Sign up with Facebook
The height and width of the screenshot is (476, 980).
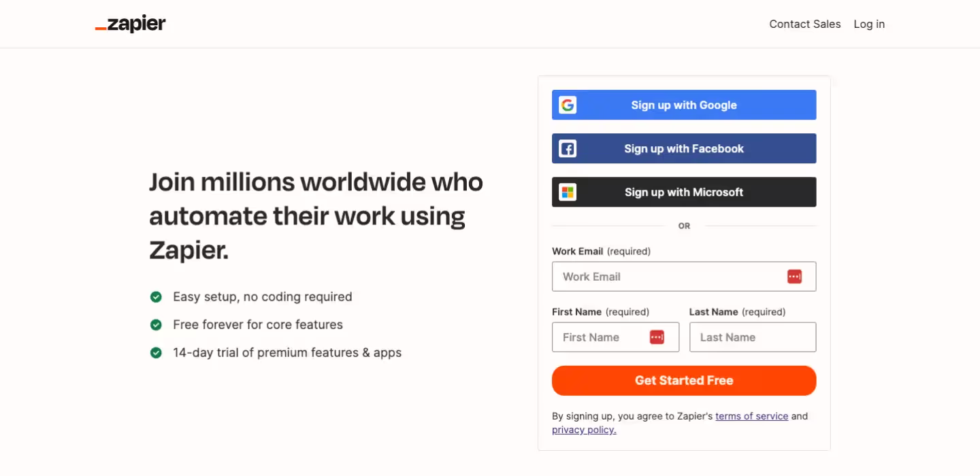pos(684,148)
